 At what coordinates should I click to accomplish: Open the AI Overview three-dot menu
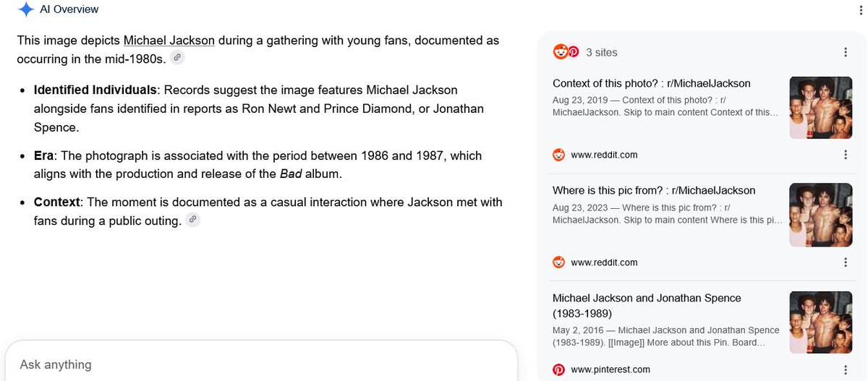856,9
